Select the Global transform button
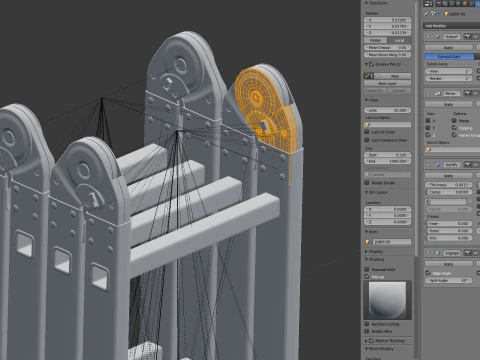Screen dimensions: 480x360 376,40
